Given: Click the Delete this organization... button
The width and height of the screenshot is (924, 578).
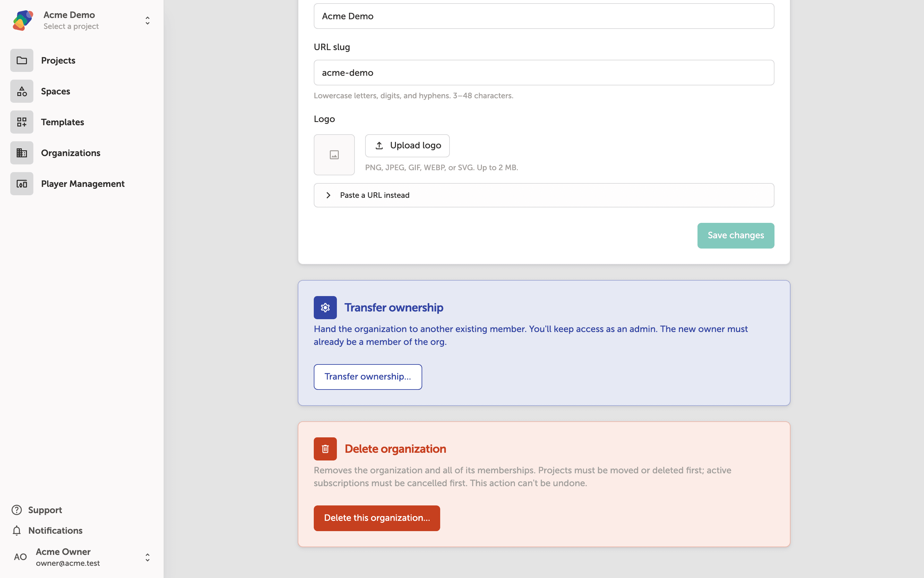Looking at the screenshot, I should coord(377,518).
